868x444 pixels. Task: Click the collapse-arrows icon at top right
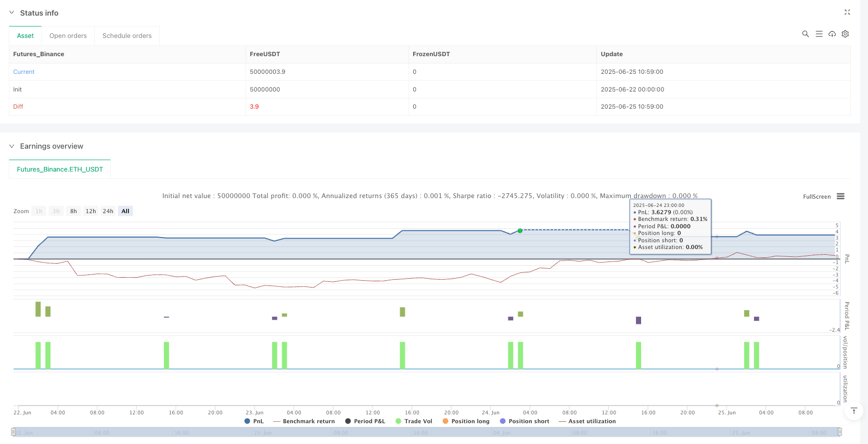tap(847, 12)
